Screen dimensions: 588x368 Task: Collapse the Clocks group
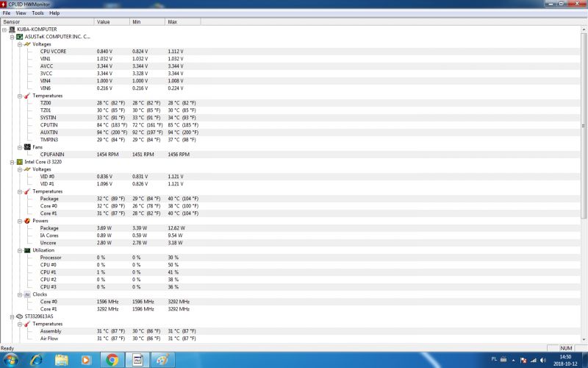20,294
